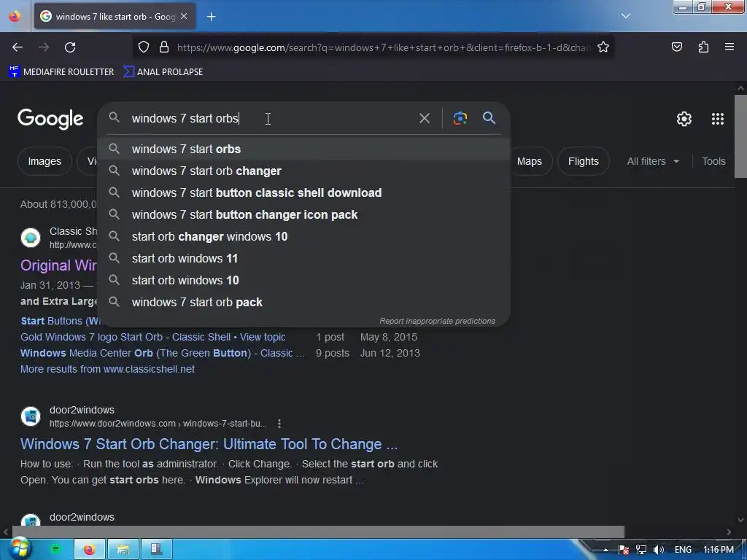Close the Google search tab
Viewport: 747px width, 560px height.
(184, 16)
